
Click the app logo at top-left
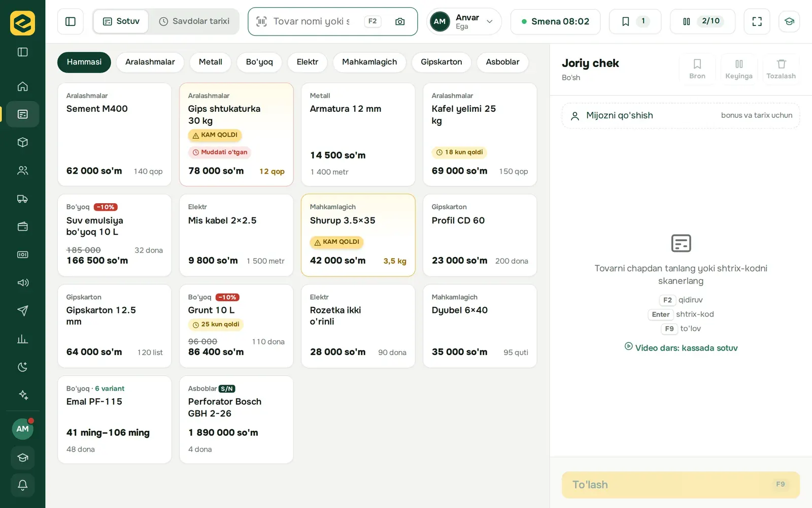pyautogui.click(x=22, y=23)
